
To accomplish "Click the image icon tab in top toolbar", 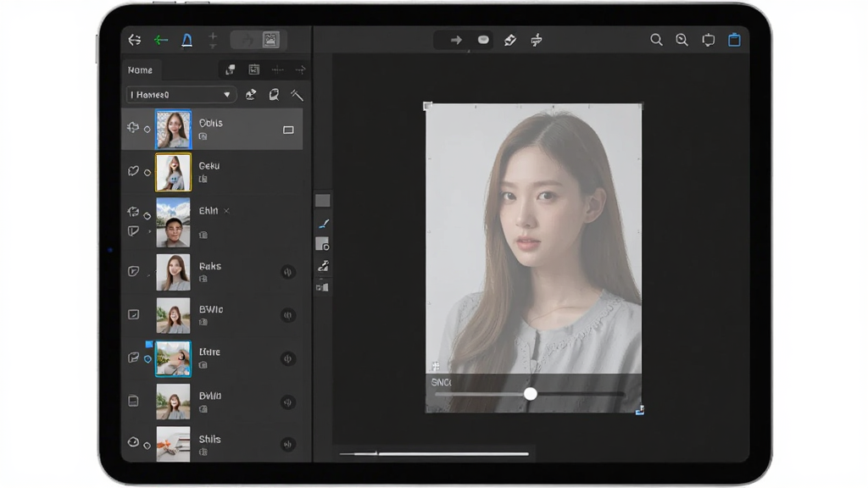I will point(270,40).
